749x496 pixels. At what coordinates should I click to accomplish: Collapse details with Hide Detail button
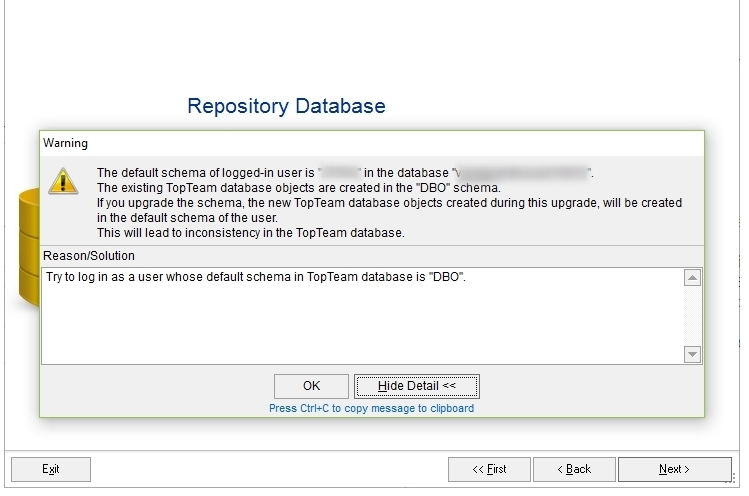417,386
